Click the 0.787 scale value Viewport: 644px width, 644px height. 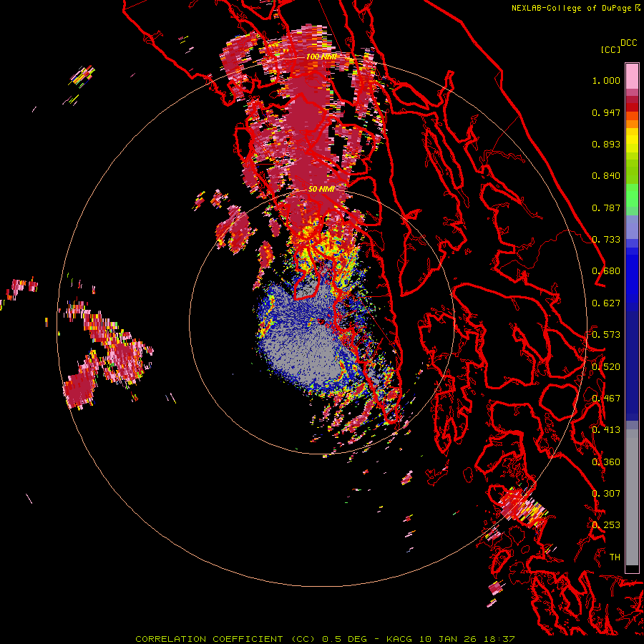click(x=606, y=208)
